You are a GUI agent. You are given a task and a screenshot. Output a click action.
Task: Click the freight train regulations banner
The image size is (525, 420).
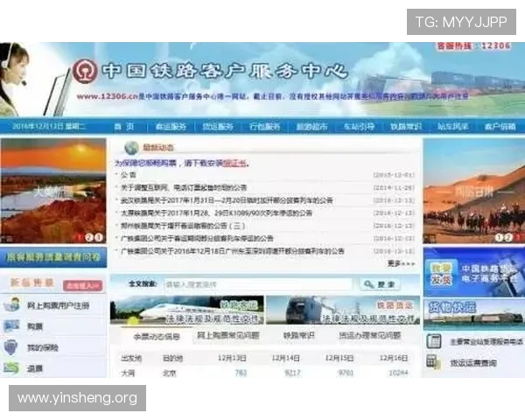point(343,310)
